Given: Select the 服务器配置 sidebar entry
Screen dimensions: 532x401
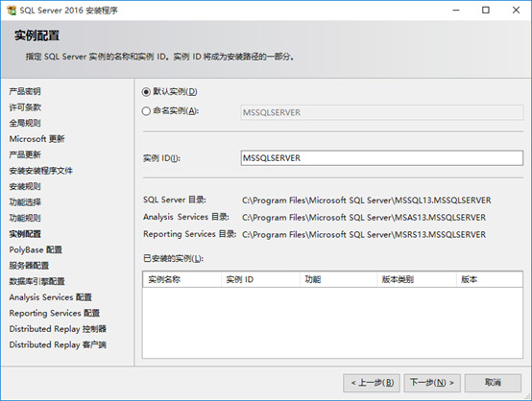Looking at the screenshot, I should pos(29,266).
